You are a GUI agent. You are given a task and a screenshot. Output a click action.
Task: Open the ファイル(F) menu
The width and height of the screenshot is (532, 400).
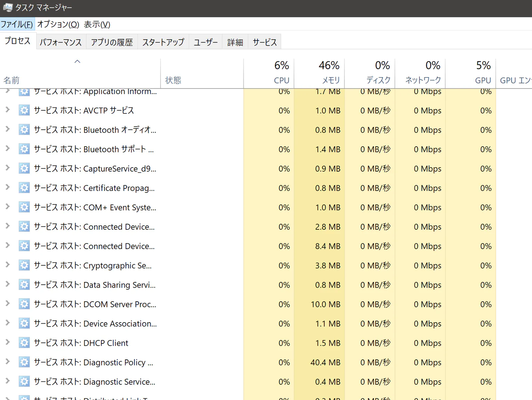pyautogui.click(x=17, y=24)
